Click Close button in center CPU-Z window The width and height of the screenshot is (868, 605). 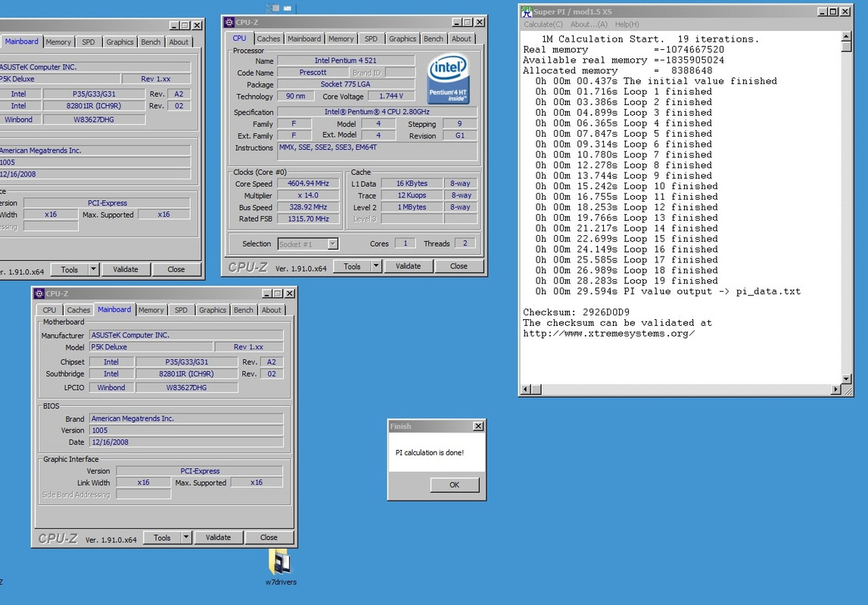[459, 266]
